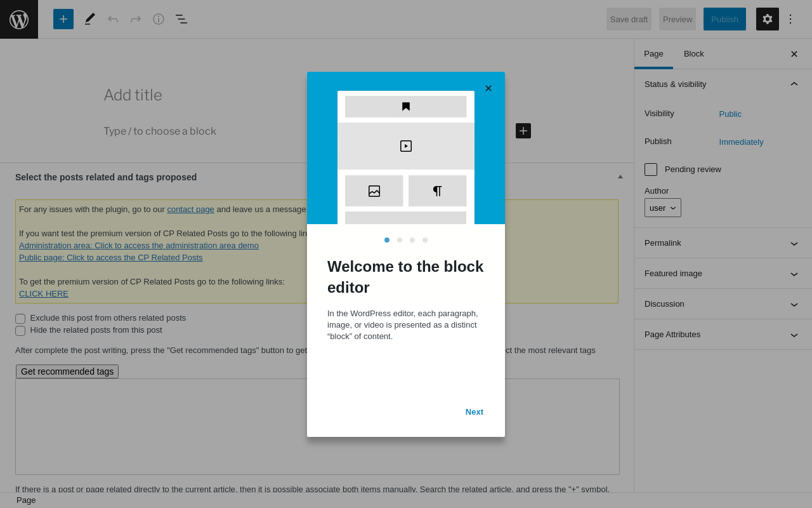Open the Options three-dot menu
Image resolution: width=812 pixels, height=508 pixels.
pyautogui.click(x=790, y=19)
